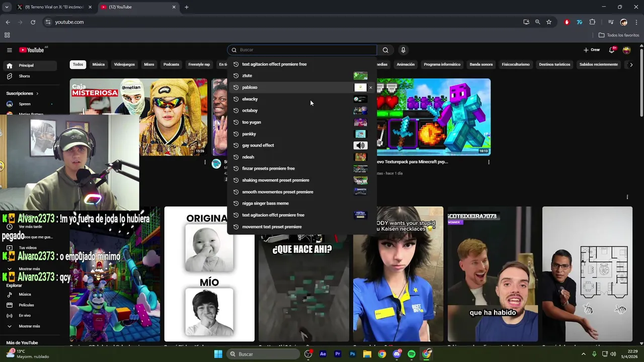Open the Chrome extensions puzzle icon
Image resolution: width=644 pixels, height=362 pixels.
592,22
